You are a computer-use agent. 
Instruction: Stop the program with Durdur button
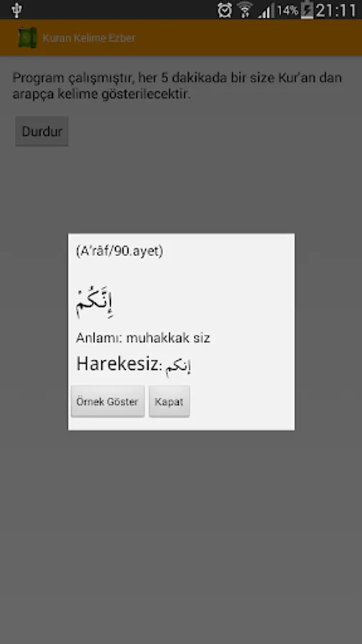[x=42, y=132]
